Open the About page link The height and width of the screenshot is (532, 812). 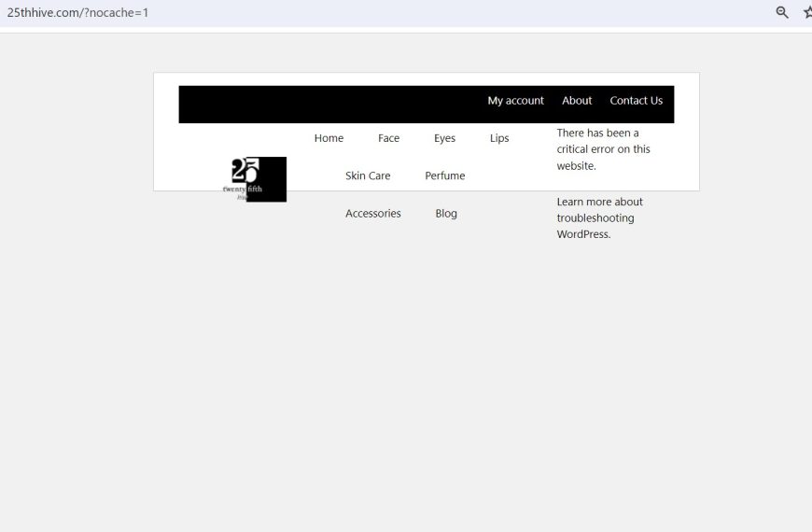[577, 101]
